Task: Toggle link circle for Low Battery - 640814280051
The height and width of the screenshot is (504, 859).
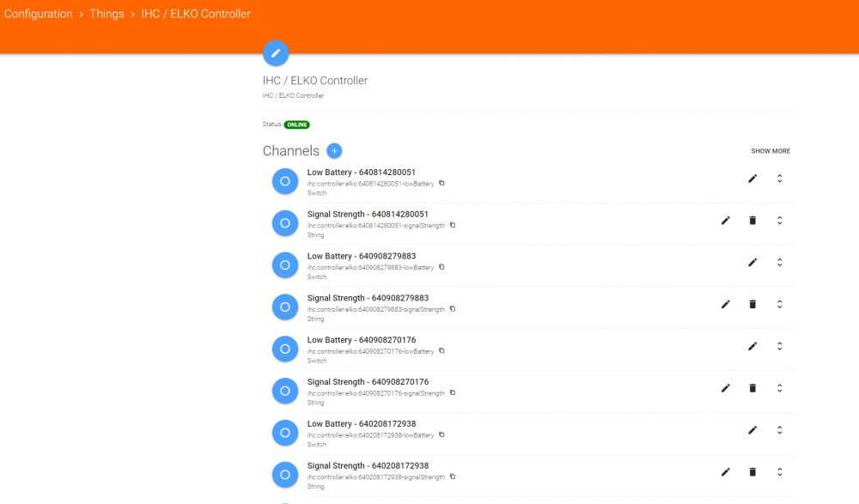Action: pyautogui.click(x=285, y=181)
